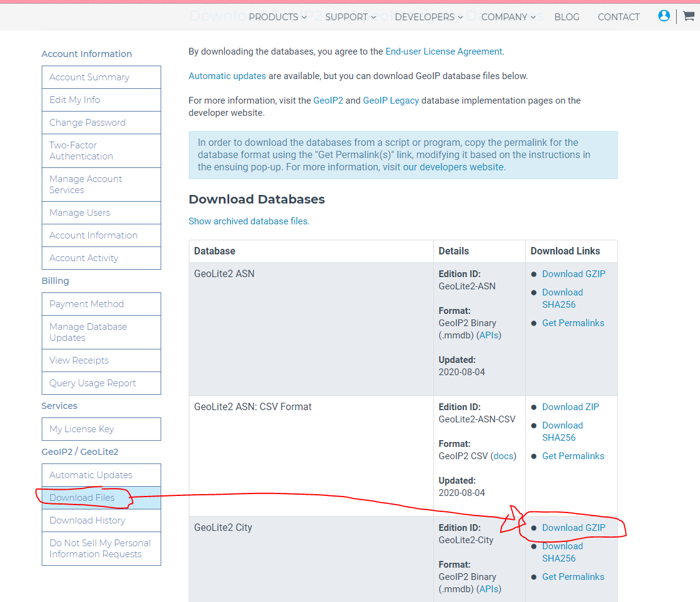Open Download History
Viewport: 700px width, 602px height.
click(101, 520)
